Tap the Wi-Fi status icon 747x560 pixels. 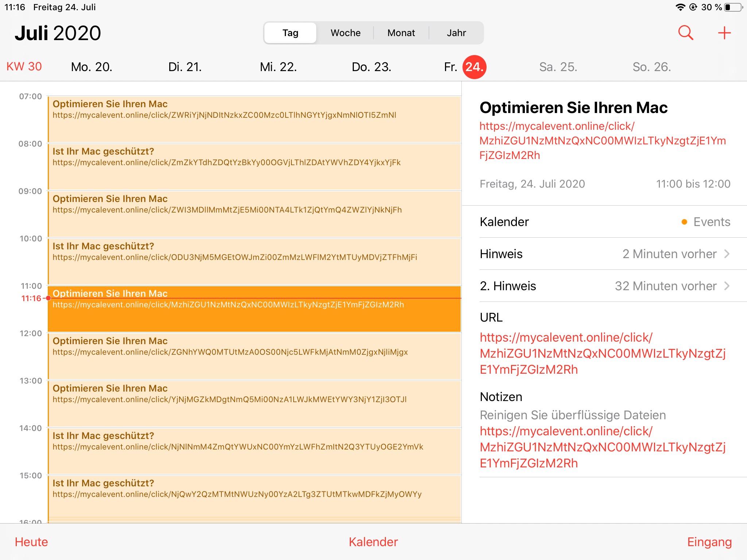680,7
